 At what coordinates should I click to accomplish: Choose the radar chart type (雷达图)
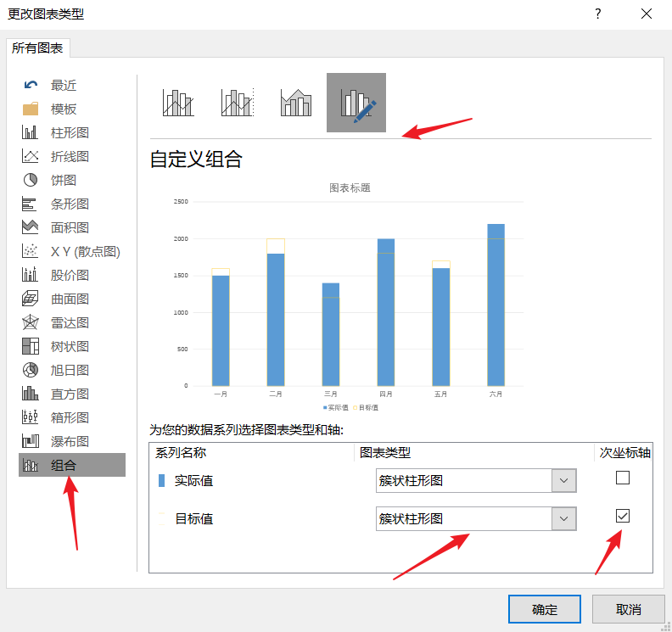pyautogui.click(x=70, y=322)
